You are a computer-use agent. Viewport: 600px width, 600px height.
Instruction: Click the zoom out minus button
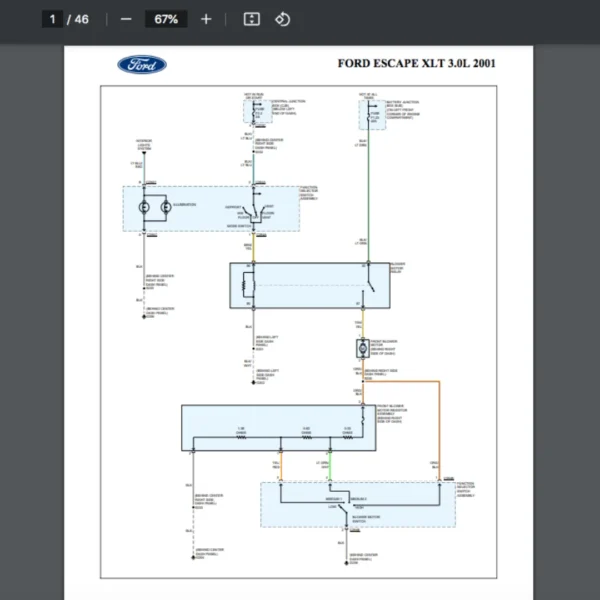click(x=126, y=19)
